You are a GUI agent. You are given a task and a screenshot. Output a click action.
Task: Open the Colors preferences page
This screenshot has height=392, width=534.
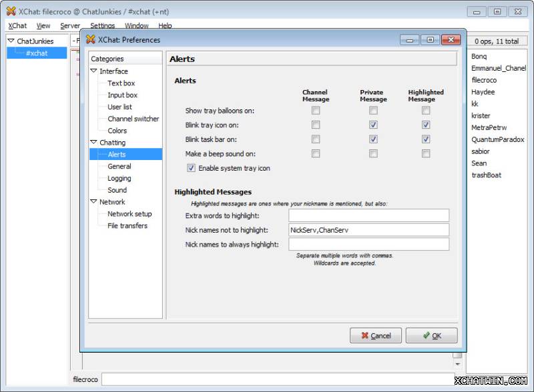(x=117, y=131)
